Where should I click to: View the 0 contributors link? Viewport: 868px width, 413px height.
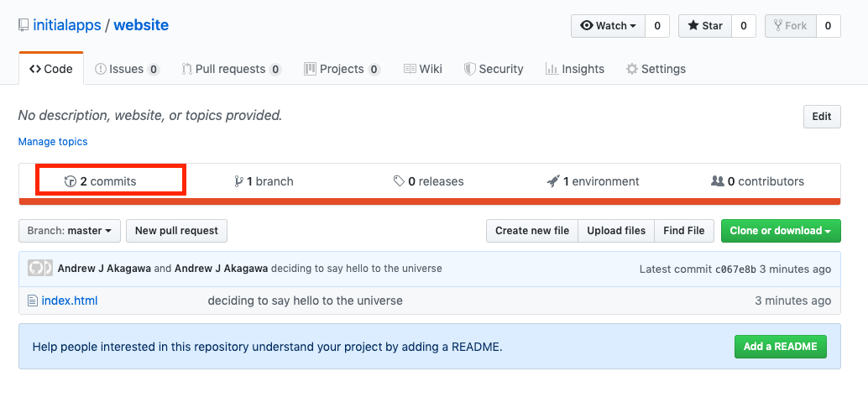point(757,181)
